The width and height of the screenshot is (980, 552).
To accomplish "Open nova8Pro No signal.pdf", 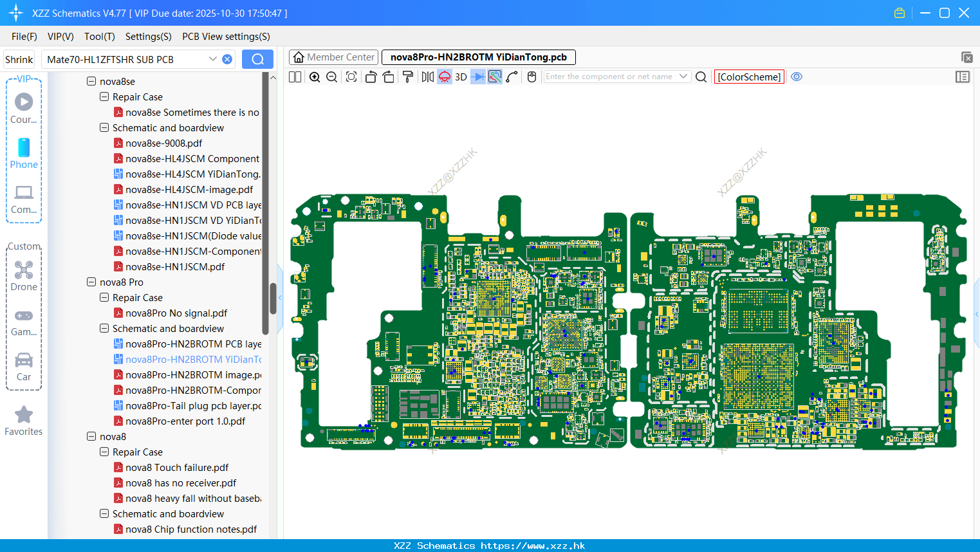I will click(x=176, y=313).
